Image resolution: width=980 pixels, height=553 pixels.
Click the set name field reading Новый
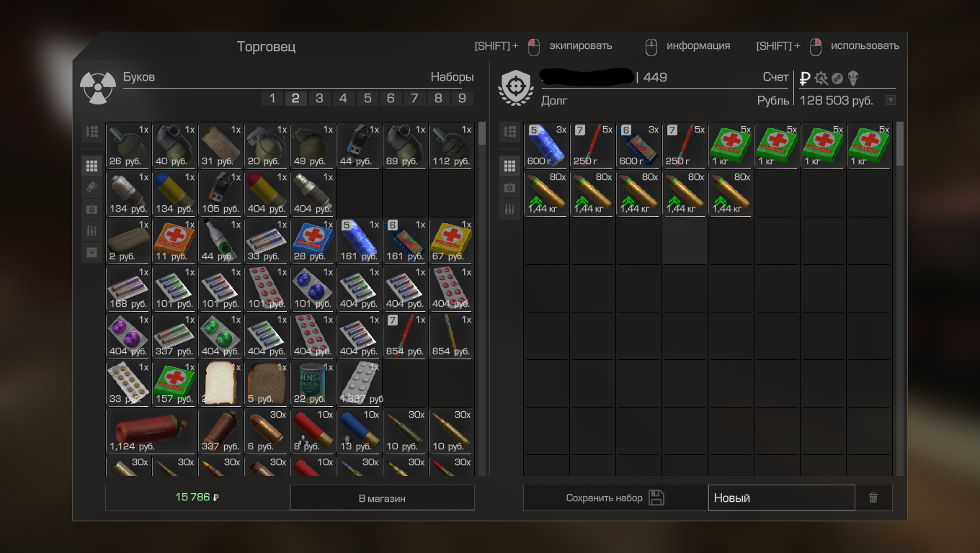click(x=782, y=498)
